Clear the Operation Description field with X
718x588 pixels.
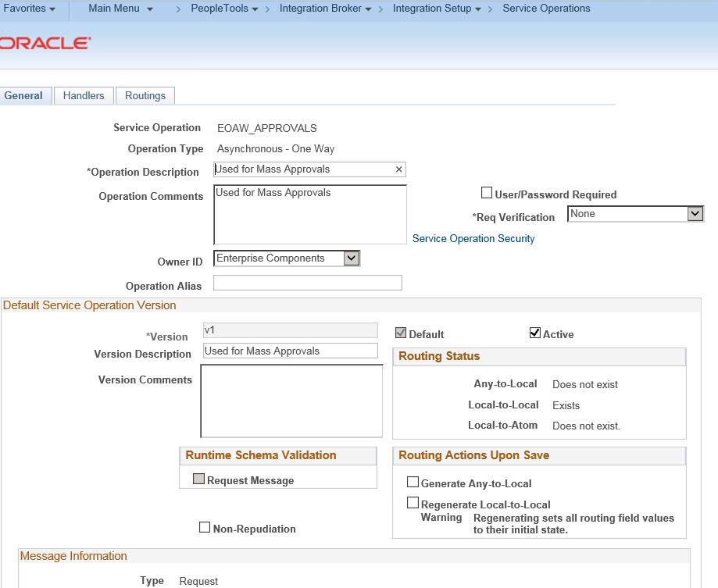pyautogui.click(x=398, y=169)
